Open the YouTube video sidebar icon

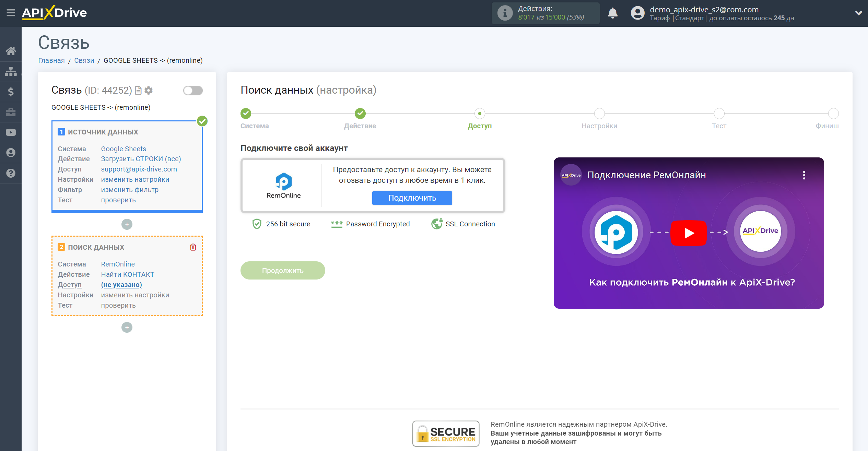[11, 132]
